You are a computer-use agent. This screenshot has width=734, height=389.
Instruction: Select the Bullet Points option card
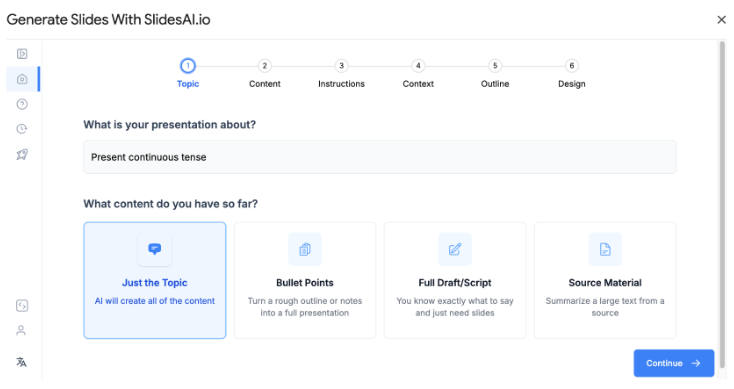305,280
